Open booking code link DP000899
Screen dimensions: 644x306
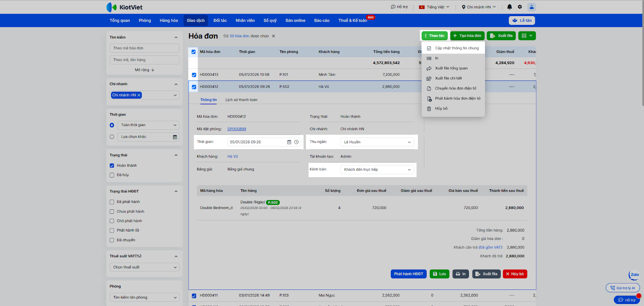(x=237, y=129)
